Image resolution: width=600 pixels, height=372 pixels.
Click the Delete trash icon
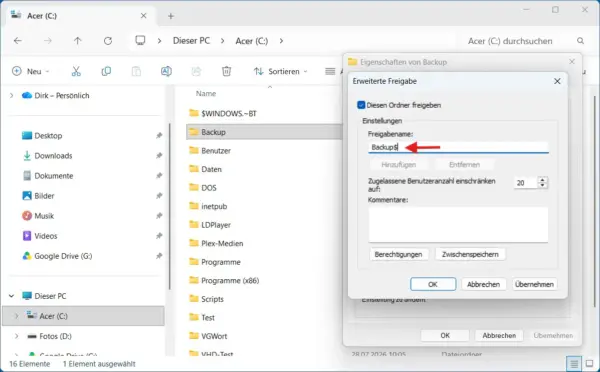point(227,71)
